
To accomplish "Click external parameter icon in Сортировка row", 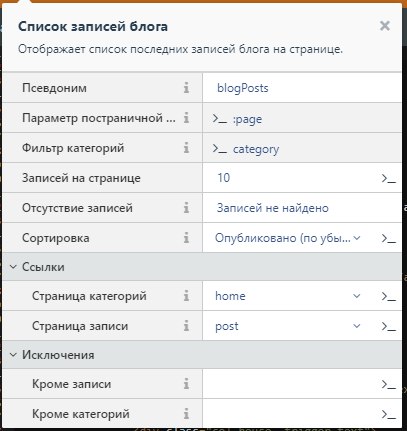I will (389, 239).
